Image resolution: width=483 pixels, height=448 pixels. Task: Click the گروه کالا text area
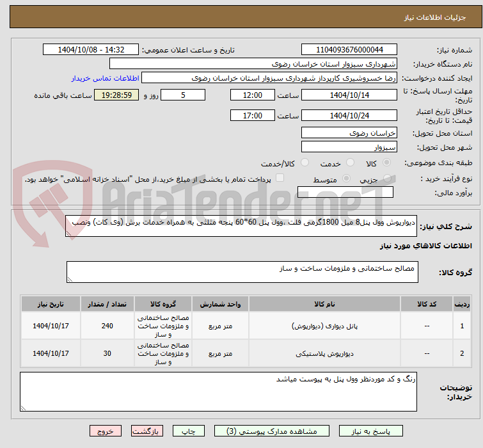coord(242,272)
